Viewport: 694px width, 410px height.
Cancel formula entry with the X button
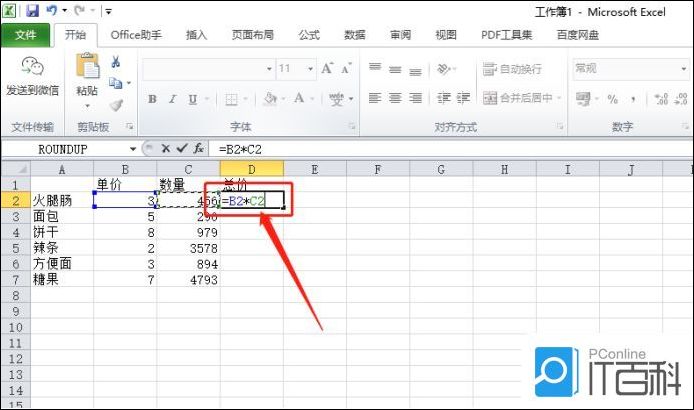[x=166, y=149]
